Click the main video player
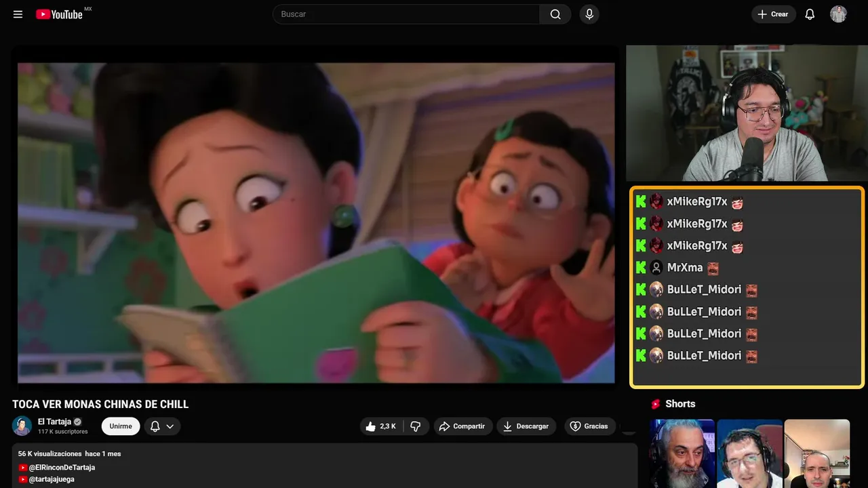 pyautogui.click(x=316, y=223)
